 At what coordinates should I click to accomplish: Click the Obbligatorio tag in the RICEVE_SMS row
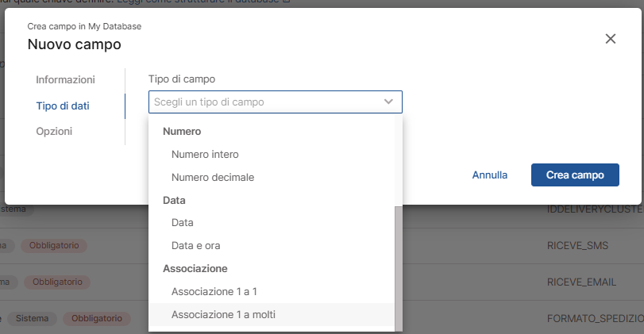(53, 245)
